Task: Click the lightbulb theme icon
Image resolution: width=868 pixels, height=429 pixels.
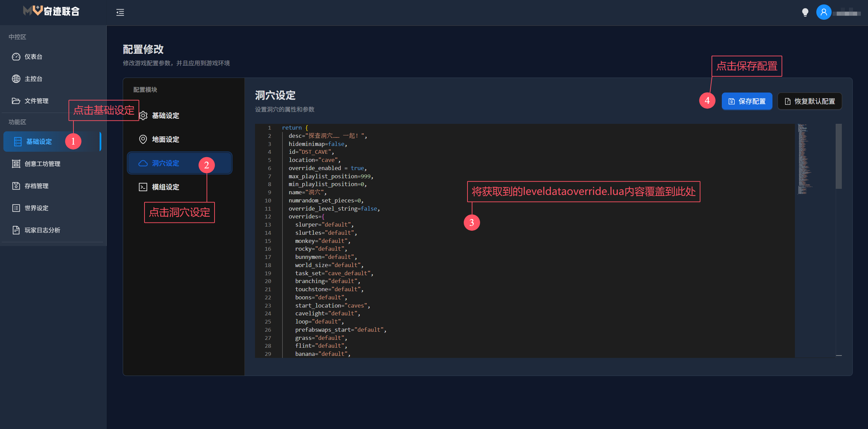Action: [805, 13]
